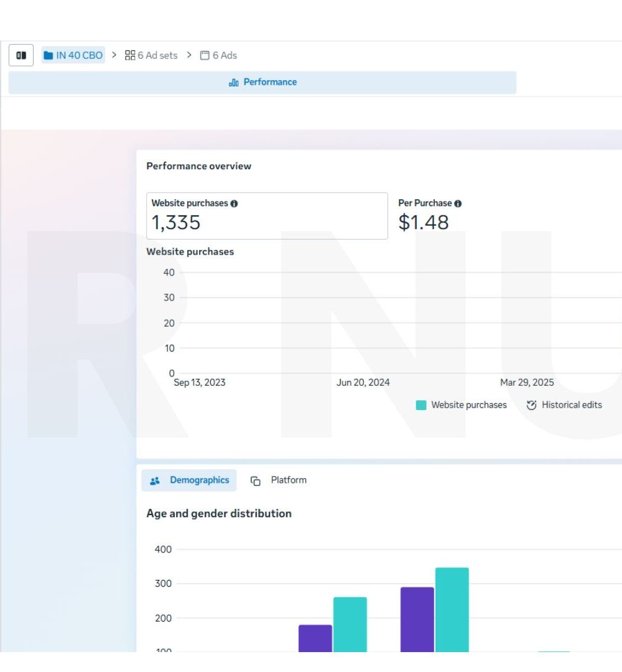Click the tallest teal demographics bar
The height and width of the screenshot is (672, 622).
452,610
